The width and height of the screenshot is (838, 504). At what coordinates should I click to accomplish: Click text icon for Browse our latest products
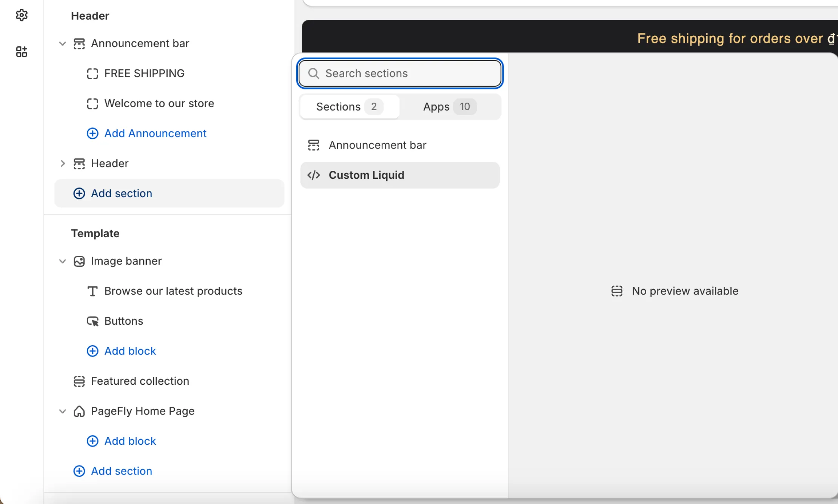tap(92, 291)
